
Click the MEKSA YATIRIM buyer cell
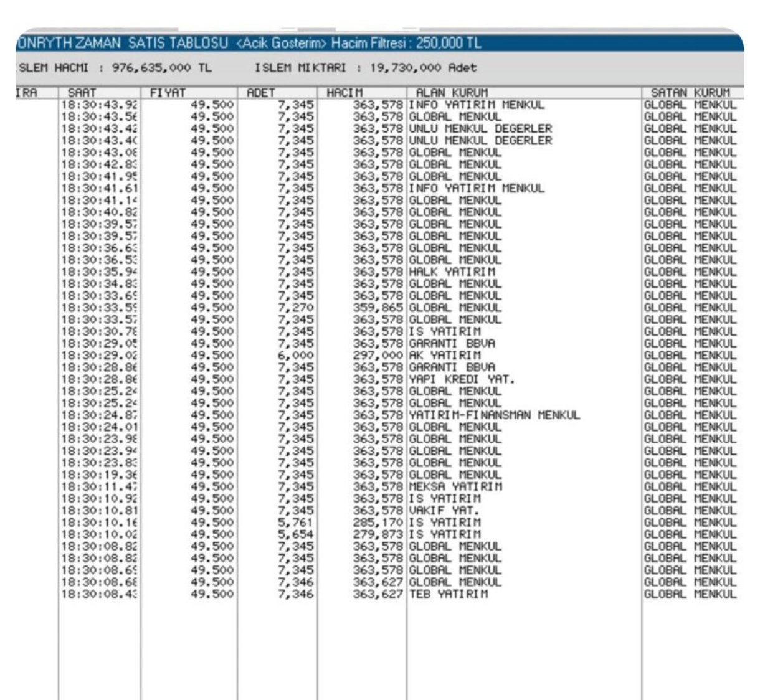pyautogui.click(x=455, y=486)
